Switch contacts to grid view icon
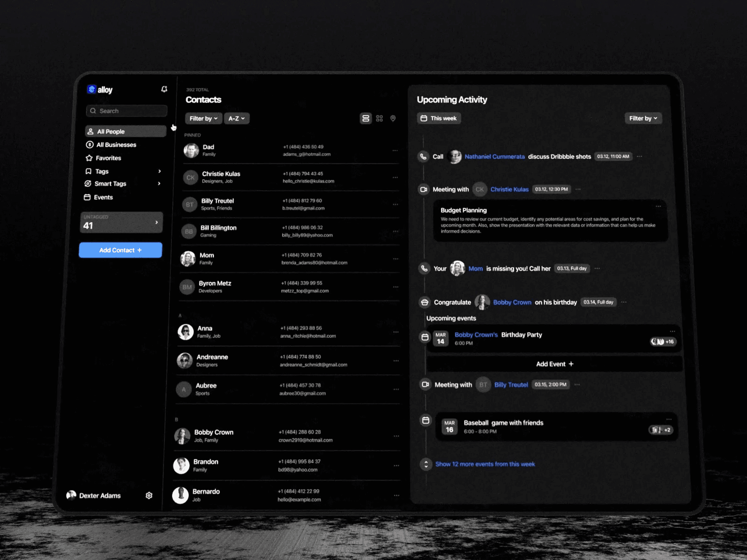The height and width of the screenshot is (560, 747). [380, 118]
